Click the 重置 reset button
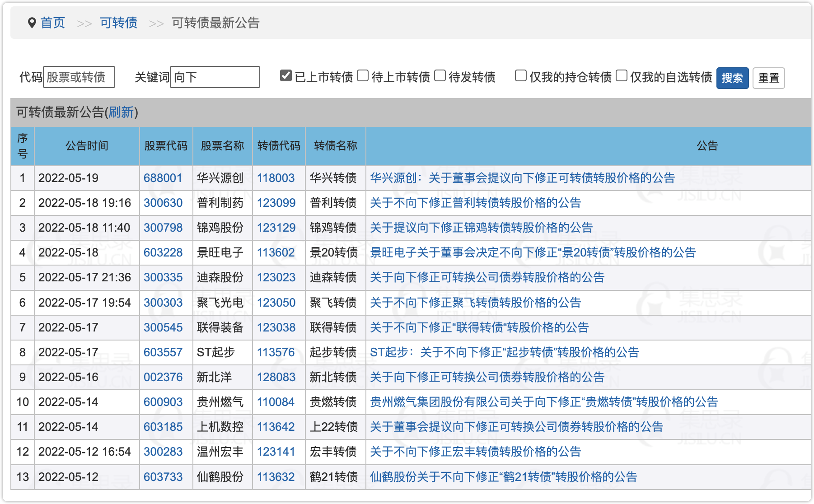Viewport: 814px width, 504px height. tap(768, 78)
